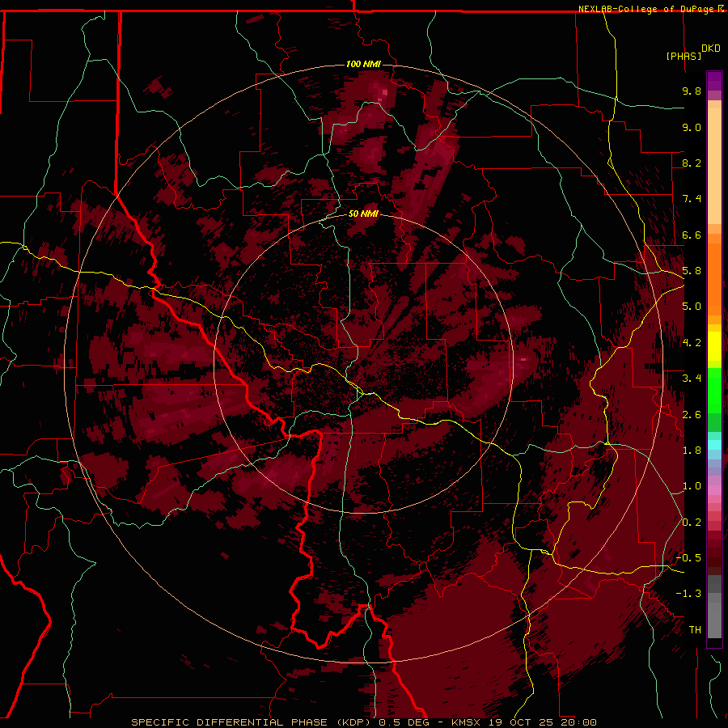Pick the yellow band of the color scale
This screenshot has width=728, height=728.
coord(714,346)
